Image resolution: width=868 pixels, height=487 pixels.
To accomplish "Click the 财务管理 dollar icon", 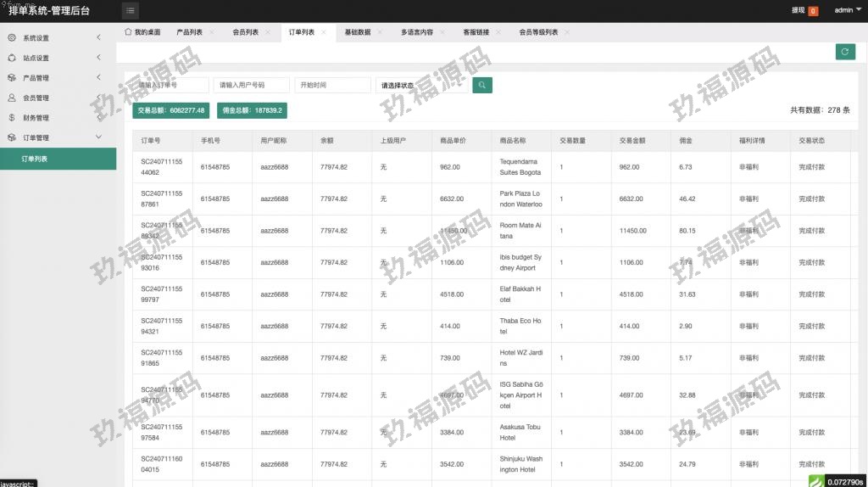I will coord(12,118).
